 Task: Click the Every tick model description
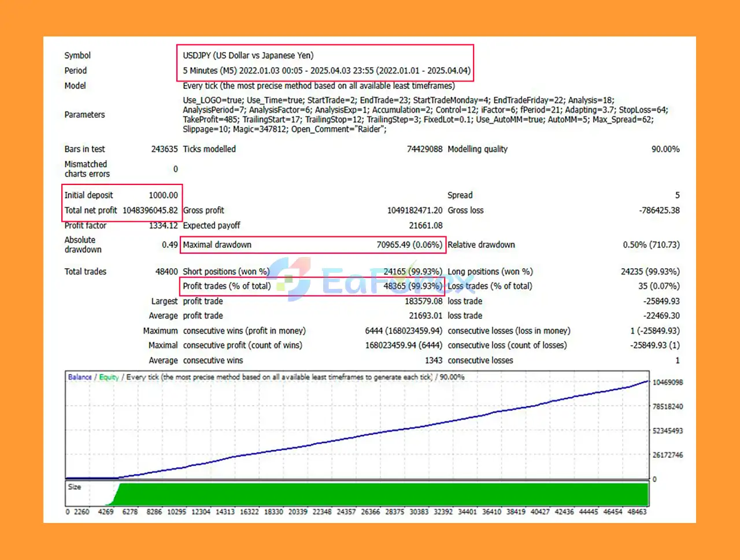click(319, 86)
